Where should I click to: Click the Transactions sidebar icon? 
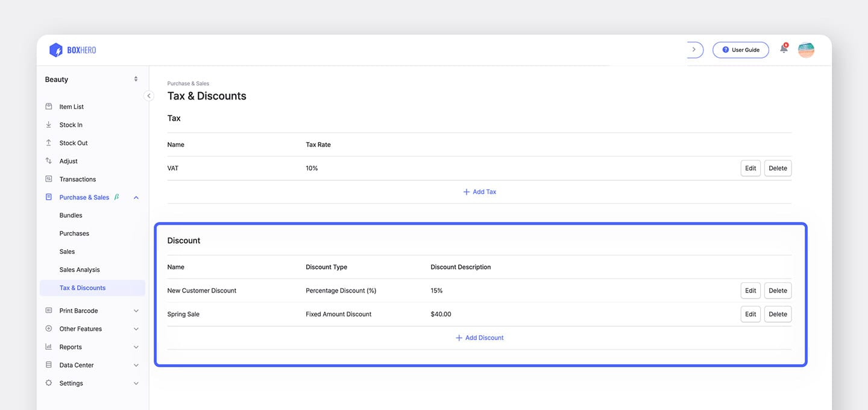pos(49,179)
